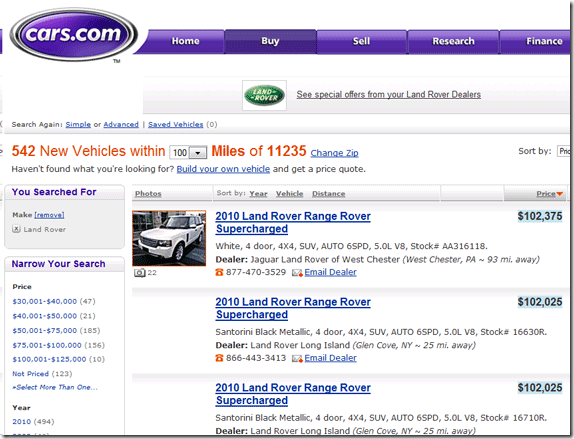
Task: Remove the Land Rover make filter checkbox
Action: (x=16, y=229)
